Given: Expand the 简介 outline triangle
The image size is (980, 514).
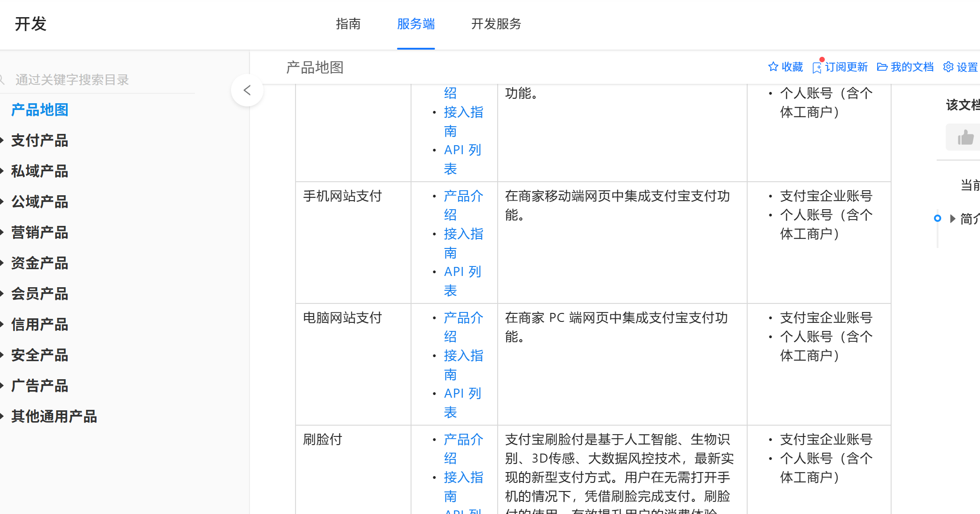Looking at the screenshot, I should coord(952,219).
